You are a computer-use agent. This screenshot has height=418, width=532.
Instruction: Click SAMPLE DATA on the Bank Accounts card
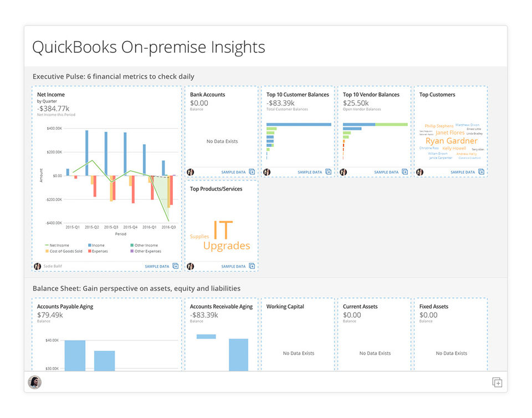click(x=233, y=172)
